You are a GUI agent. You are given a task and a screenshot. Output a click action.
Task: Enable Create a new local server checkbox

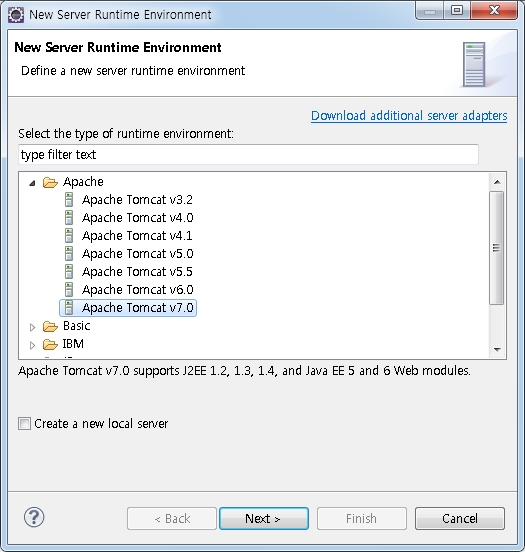pyautogui.click(x=24, y=424)
